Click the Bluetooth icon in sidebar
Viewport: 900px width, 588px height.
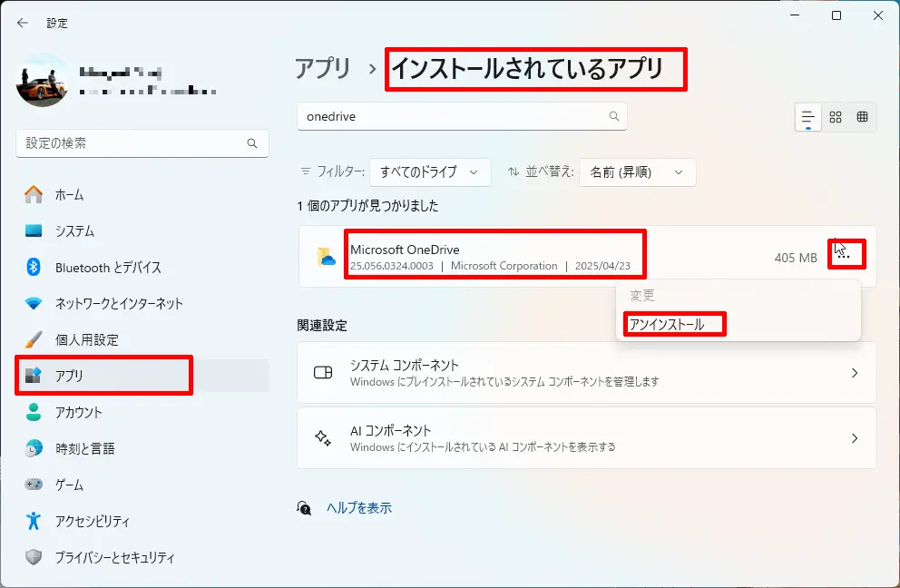pyautogui.click(x=34, y=267)
